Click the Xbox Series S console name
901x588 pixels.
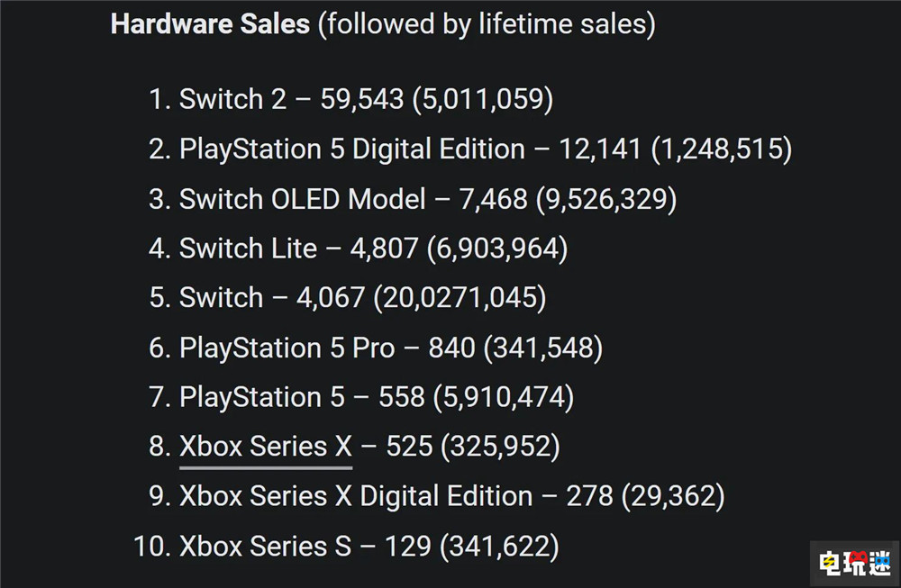[x=265, y=546]
